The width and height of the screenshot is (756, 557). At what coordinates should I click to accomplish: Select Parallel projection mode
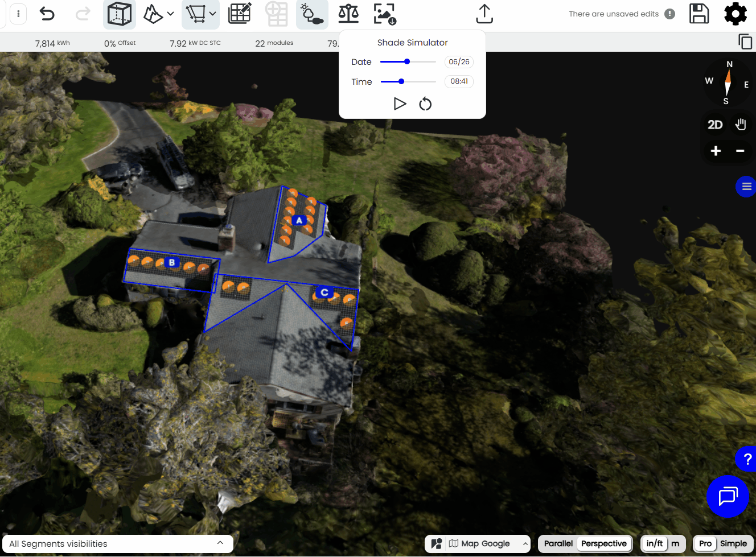[x=558, y=543]
